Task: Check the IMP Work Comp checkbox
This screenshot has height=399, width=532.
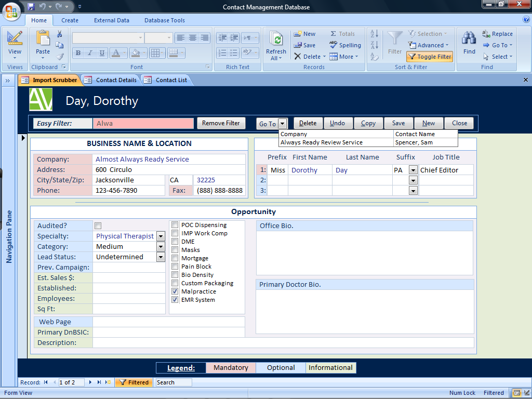Action: coord(175,233)
